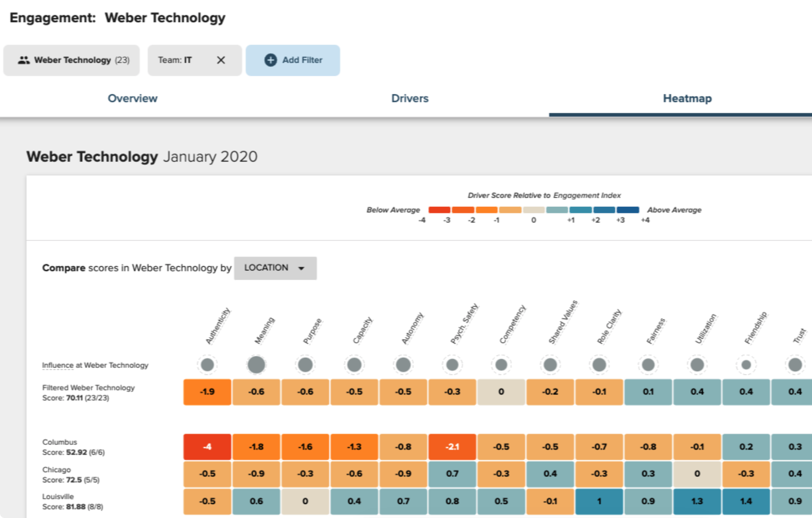The height and width of the screenshot is (518, 812).
Task: Click Louisville Utilization cell showing 1.3
Action: [x=697, y=501]
